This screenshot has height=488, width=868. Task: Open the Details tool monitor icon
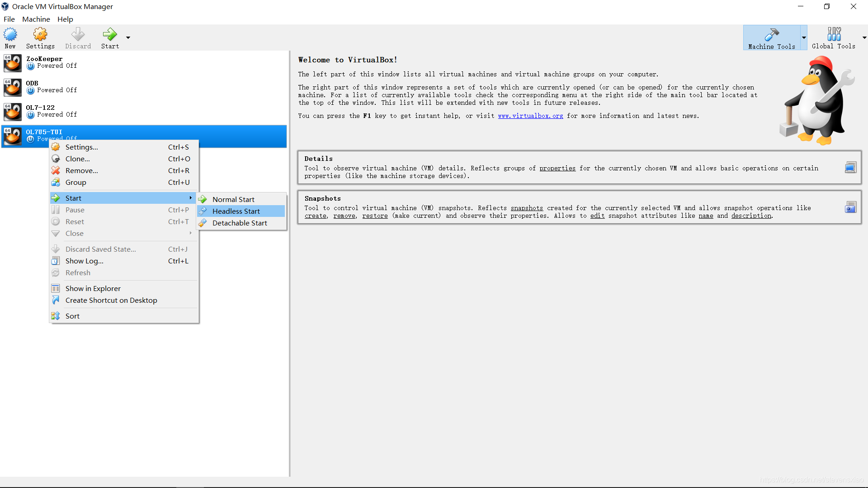(x=850, y=168)
